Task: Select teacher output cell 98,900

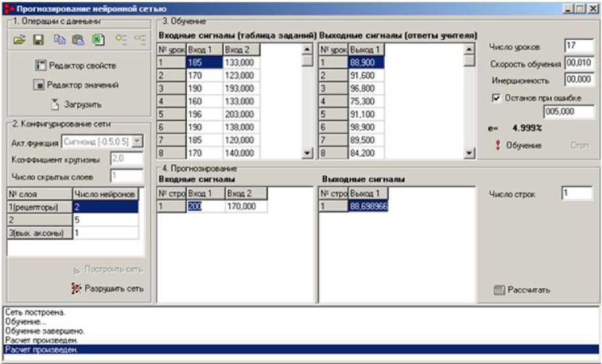Action: tap(366, 127)
